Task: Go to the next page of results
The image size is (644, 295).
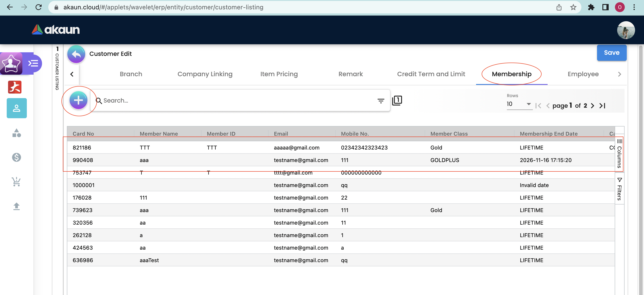Action: 592,106
